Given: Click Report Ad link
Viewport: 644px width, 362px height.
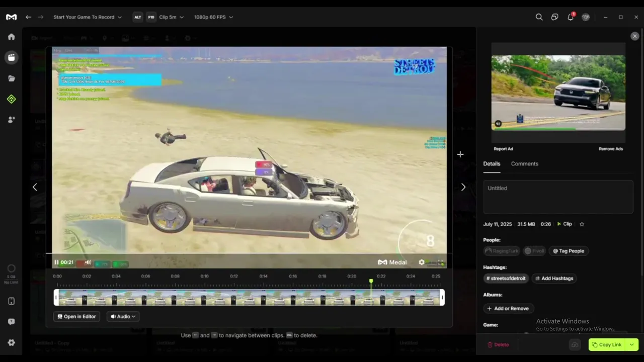Looking at the screenshot, I should (x=503, y=149).
